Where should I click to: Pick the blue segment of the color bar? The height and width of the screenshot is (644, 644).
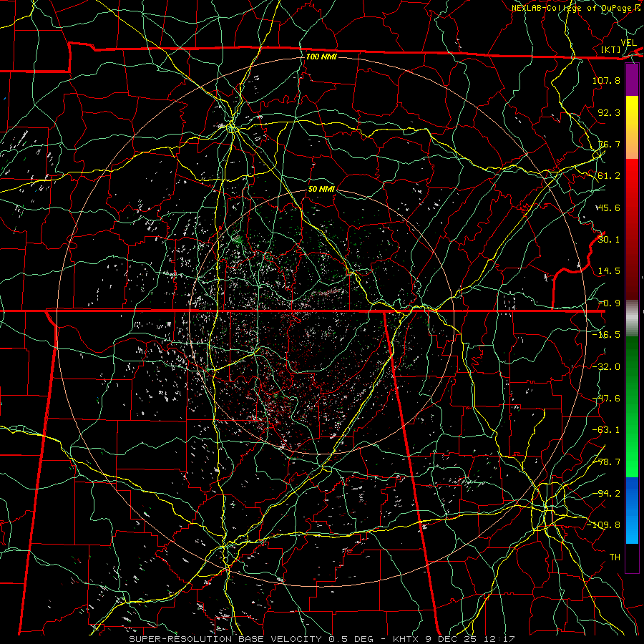coord(632,510)
